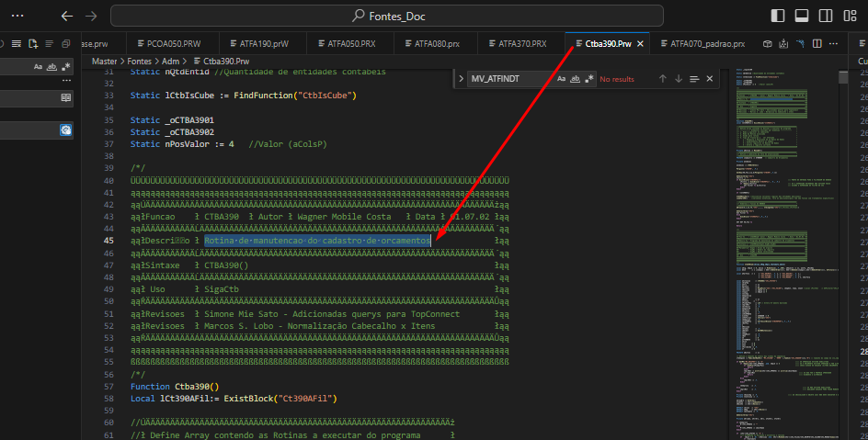Toggle Match Whole Word in side panel search
The height and width of the screenshot is (440, 868).
[x=51, y=67]
